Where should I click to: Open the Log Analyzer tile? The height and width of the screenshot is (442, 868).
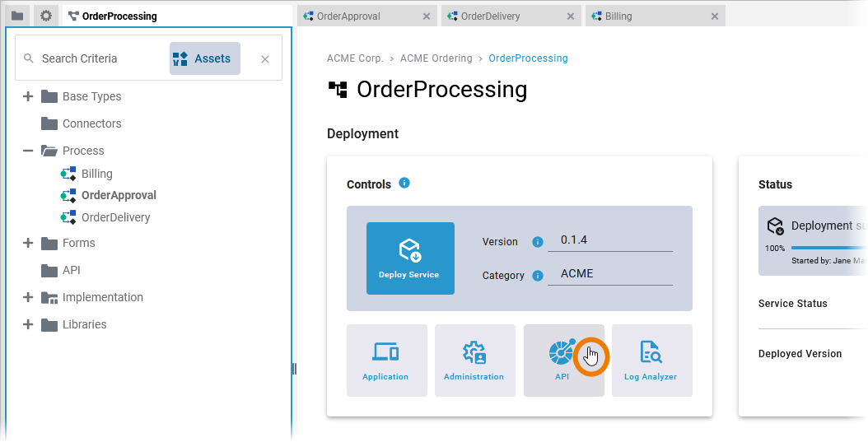pos(651,361)
